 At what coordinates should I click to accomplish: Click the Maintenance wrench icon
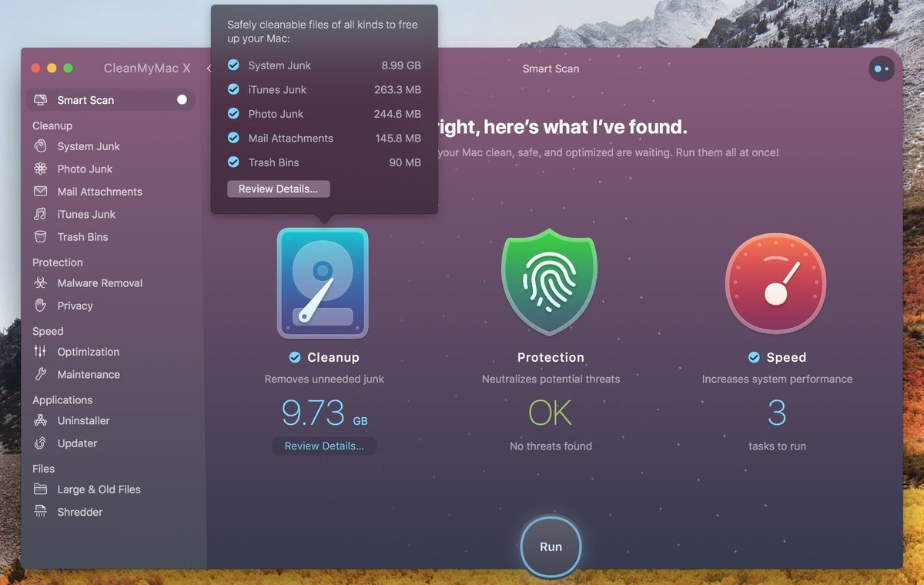pyautogui.click(x=41, y=375)
